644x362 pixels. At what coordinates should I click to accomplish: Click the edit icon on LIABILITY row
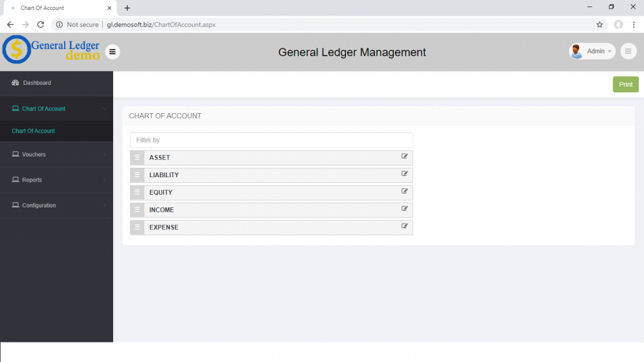(404, 174)
